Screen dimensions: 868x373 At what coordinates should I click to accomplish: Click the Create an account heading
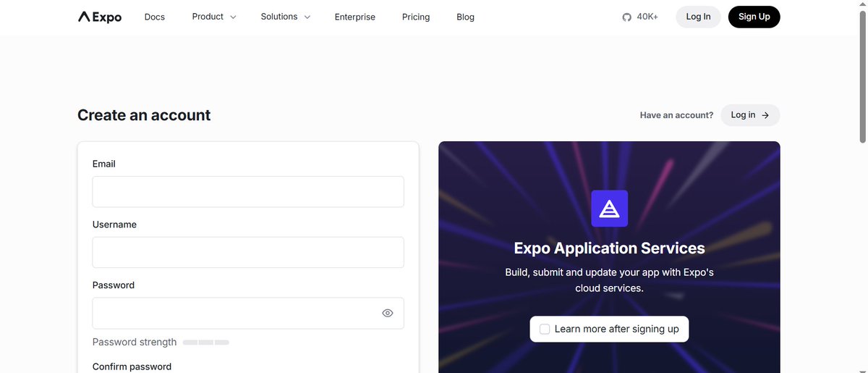[x=144, y=115]
